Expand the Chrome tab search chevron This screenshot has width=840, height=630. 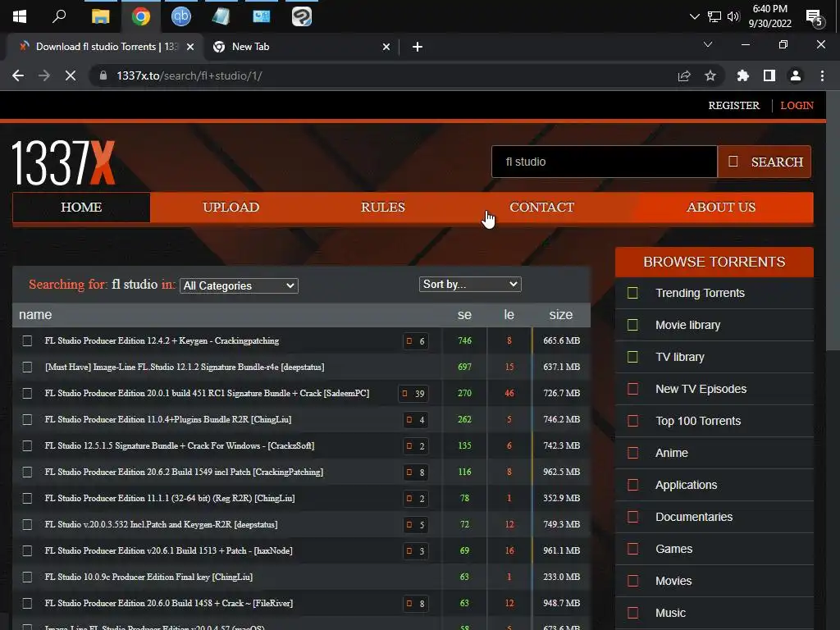[708, 44]
